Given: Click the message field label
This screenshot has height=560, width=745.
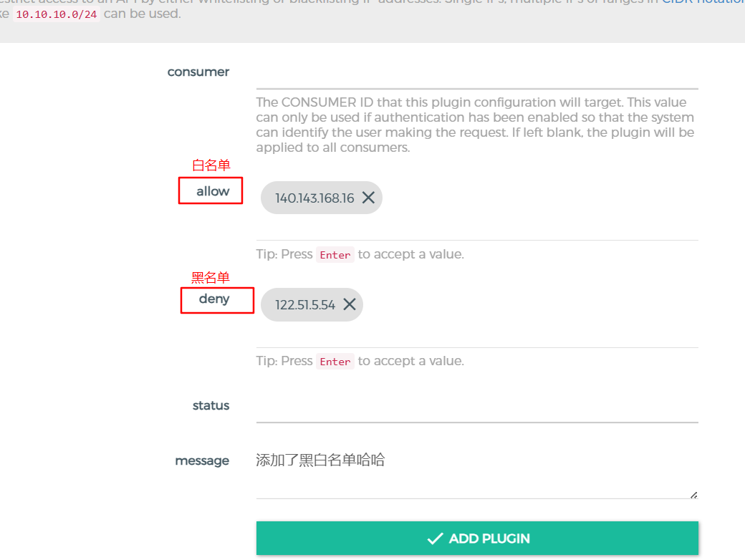Looking at the screenshot, I should tap(202, 460).
